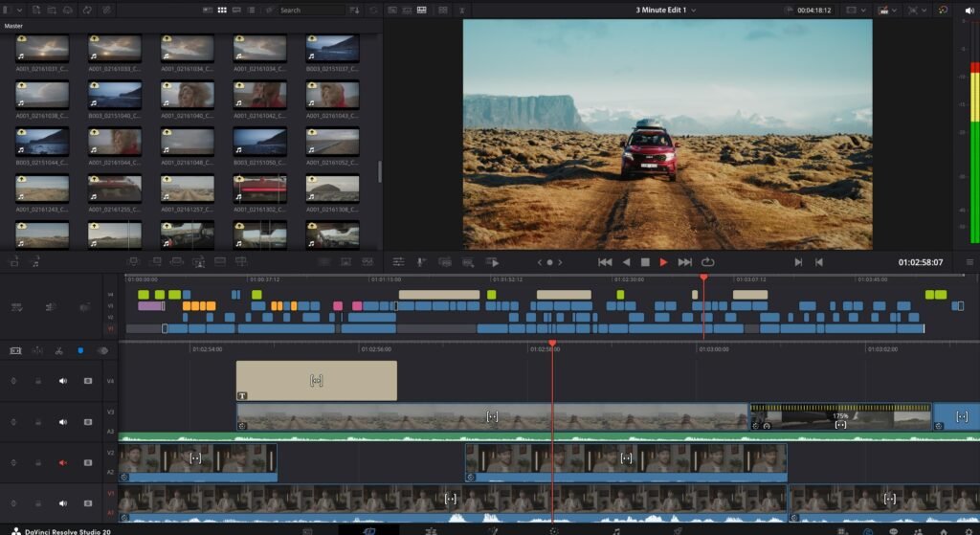Select clip thumbnail A001_02161255_C
The height and width of the screenshot is (535, 980).
pyautogui.click(x=115, y=189)
